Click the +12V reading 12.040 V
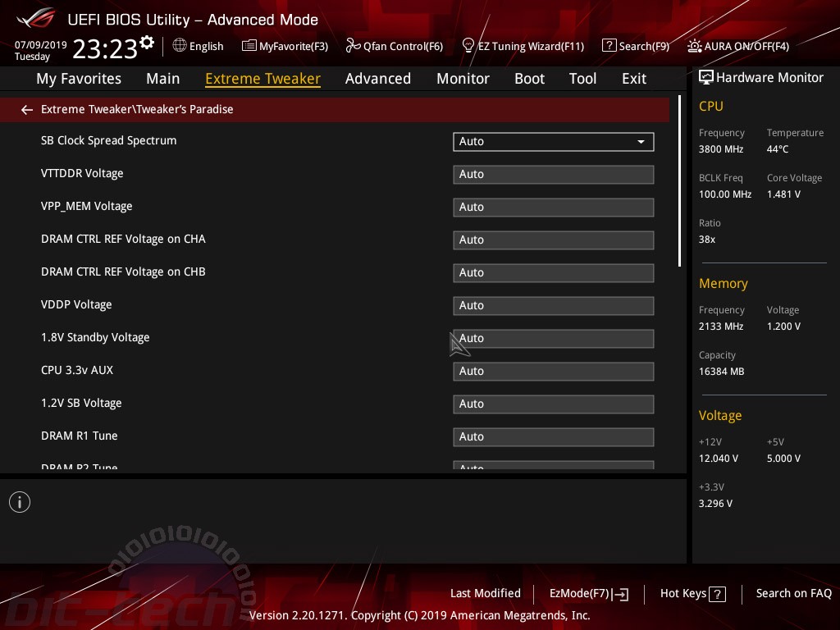The image size is (840, 630). click(719, 459)
